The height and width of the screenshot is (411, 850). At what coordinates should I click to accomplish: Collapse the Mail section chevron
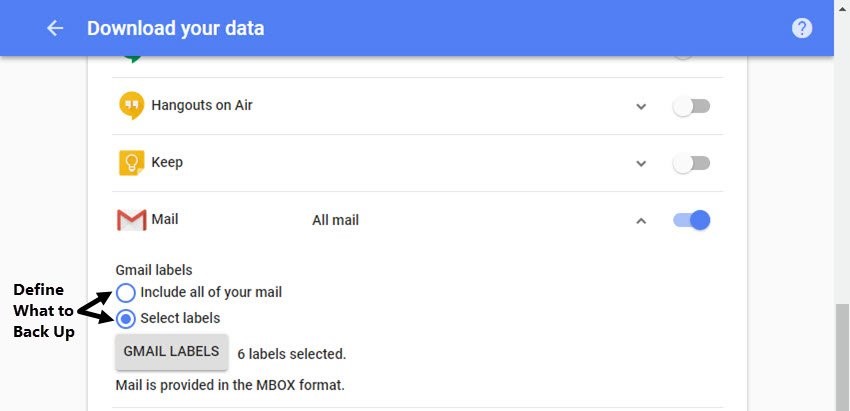(x=641, y=221)
